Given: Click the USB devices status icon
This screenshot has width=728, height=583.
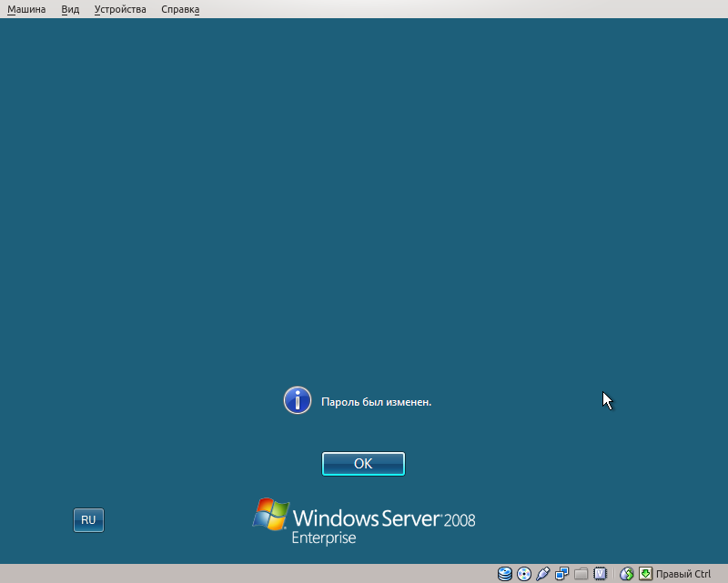Looking at the screenshot, I should click(x=542, y=574).
